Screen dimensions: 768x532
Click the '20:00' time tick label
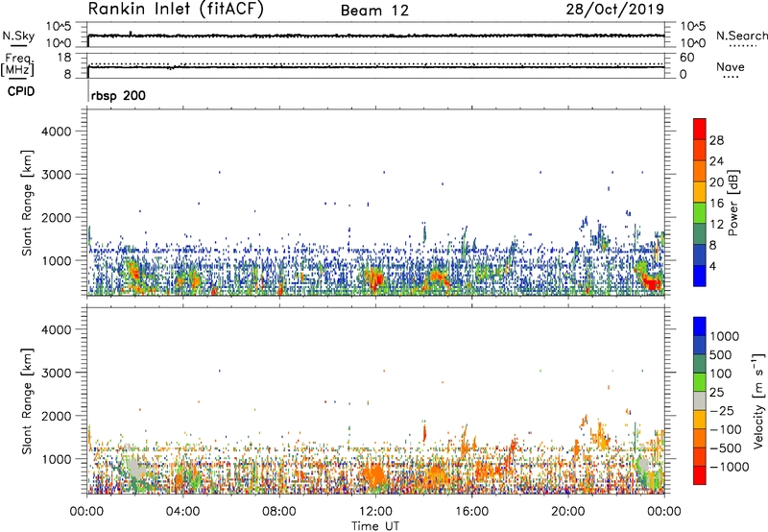click(x=567, y=512)
